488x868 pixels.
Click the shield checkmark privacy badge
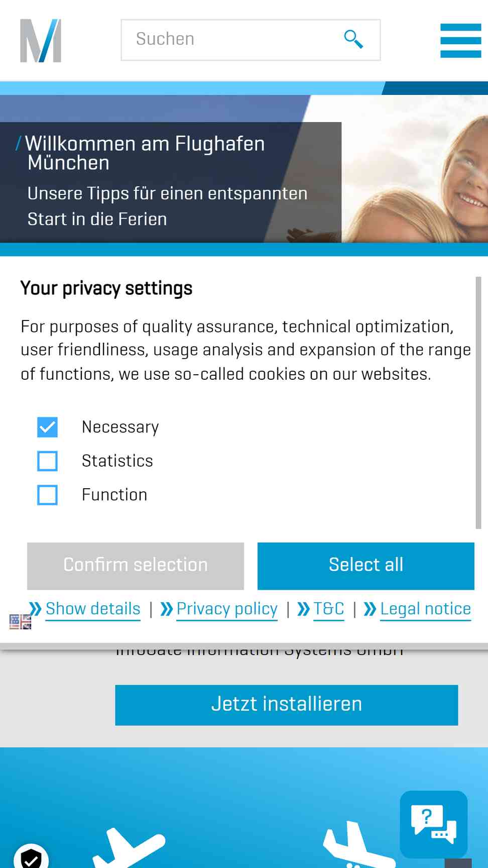pyautogui.click(x=31, y=857)
